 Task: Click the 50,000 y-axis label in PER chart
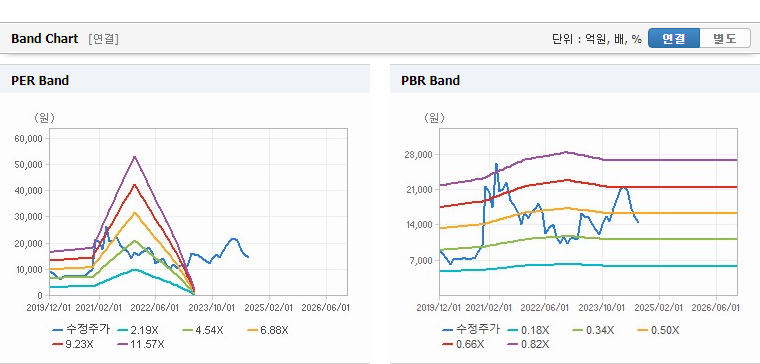pos(30,164)
